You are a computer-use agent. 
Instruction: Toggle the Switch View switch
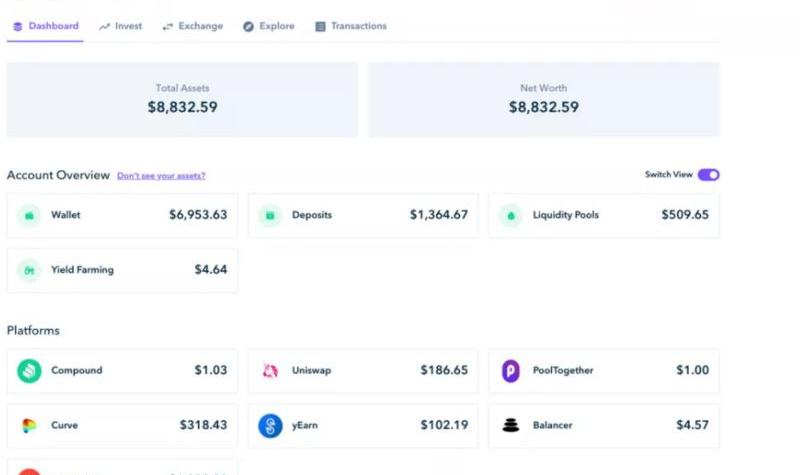coord(708,175)
